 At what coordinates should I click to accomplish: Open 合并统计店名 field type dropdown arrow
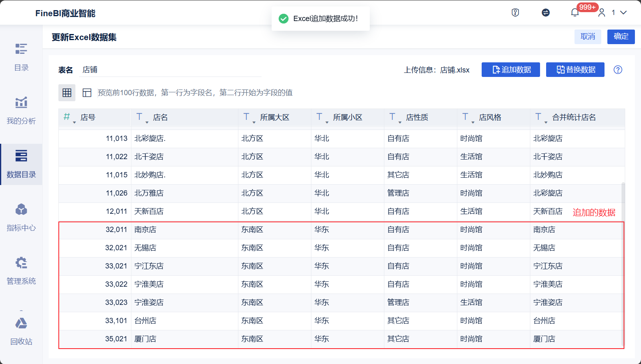546,122
